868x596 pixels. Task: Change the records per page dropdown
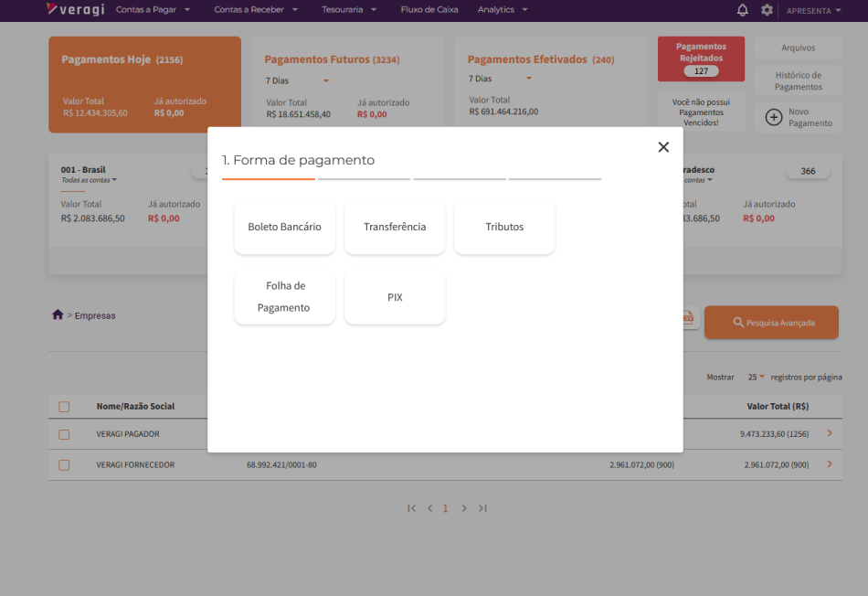point(756,377)
